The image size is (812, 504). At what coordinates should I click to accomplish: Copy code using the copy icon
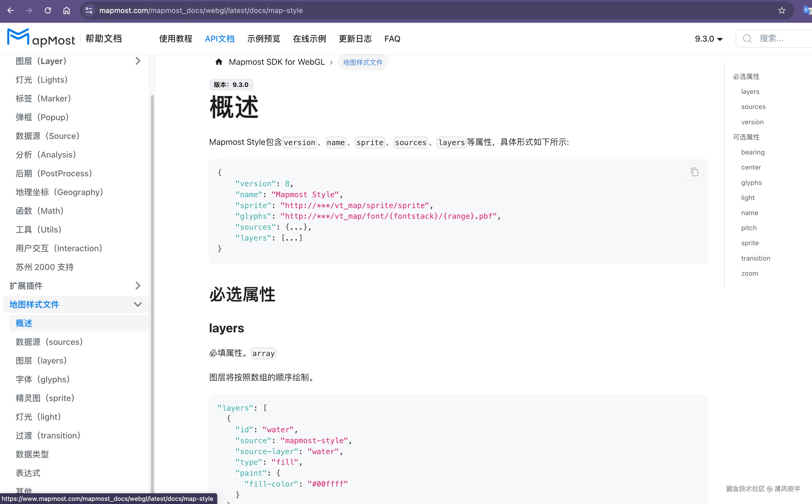tap(694, 172)
